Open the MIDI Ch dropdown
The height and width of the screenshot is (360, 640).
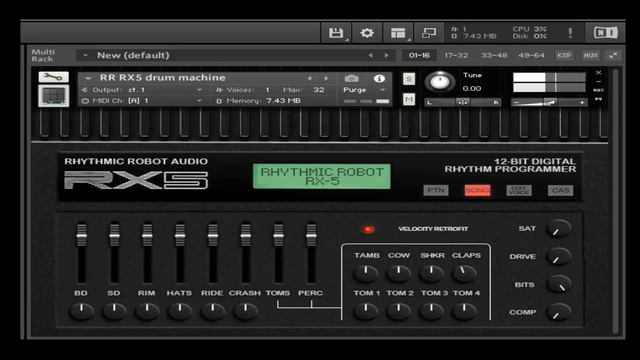[200, 100]
